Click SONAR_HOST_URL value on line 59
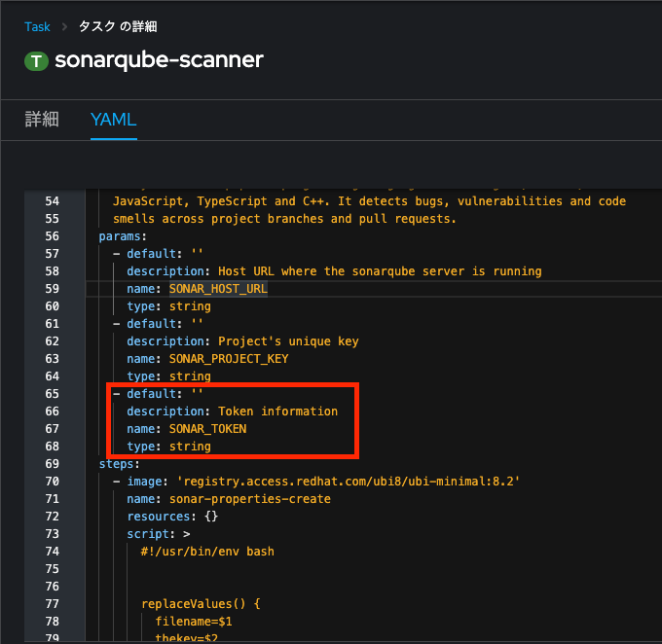This screenshot has width=662, height=644. (x=218, y=289)
